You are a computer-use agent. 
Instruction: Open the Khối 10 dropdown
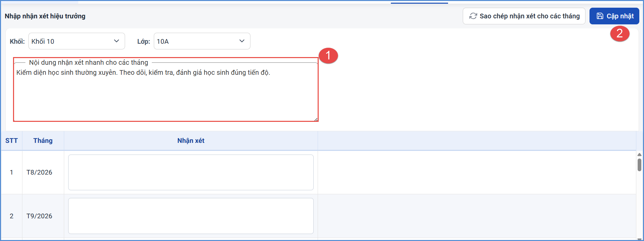tap(77, 41)
